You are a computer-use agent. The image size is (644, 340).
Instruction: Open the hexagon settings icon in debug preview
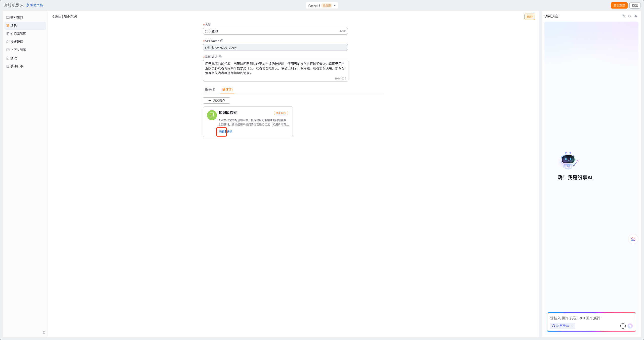click(623, 16)
